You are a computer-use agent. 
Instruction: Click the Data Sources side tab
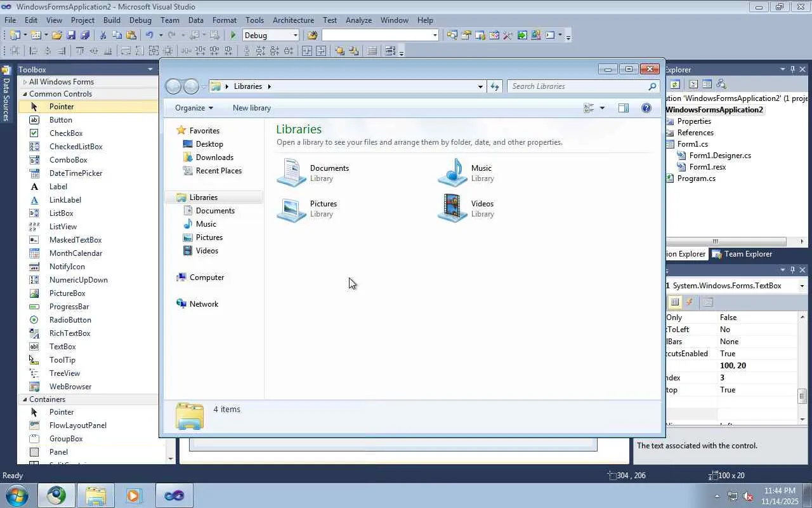click(6, 94)
